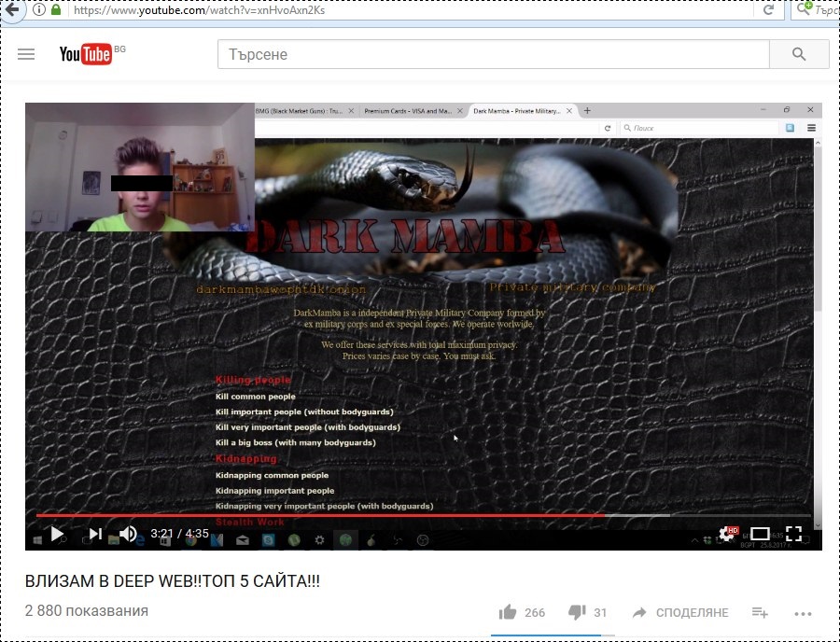Open the YouTube hamburger guide menu
This screenshot has width=840, height=642.
26,54
